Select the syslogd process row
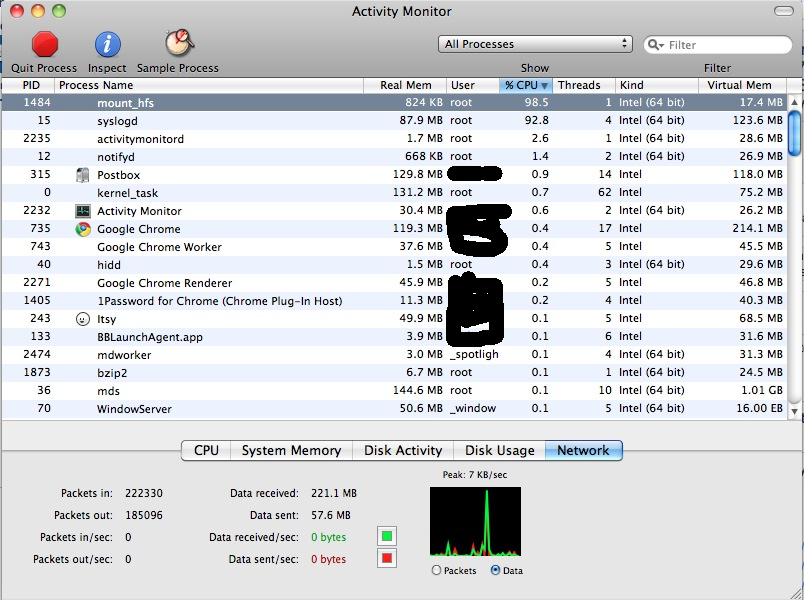This screenshot has height=600, width=804. pos(394,121)
